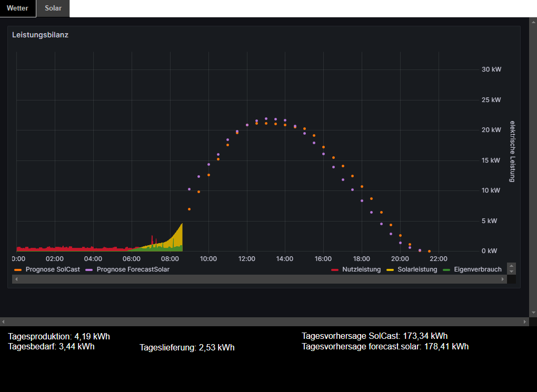Click the 16:00 time axis label
Image resolution: width=537 pixels, height=392 pixels.
[323, 259]
